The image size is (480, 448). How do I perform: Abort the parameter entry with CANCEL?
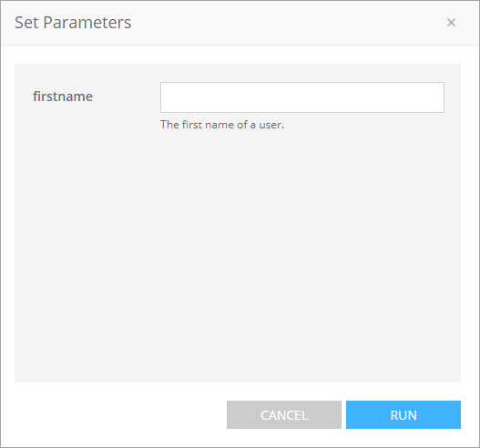click(284, 414)
